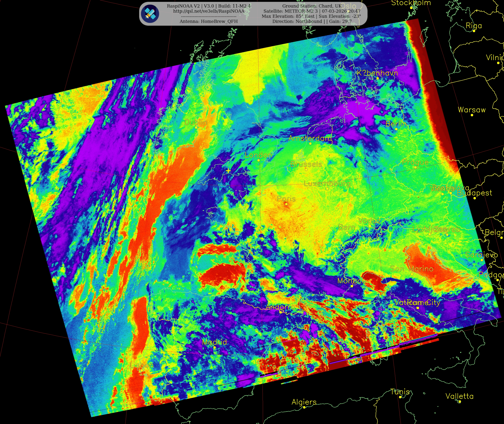Click the Madrid city dot marker
This screenshot has height=424, width=504.
(214, 347)
